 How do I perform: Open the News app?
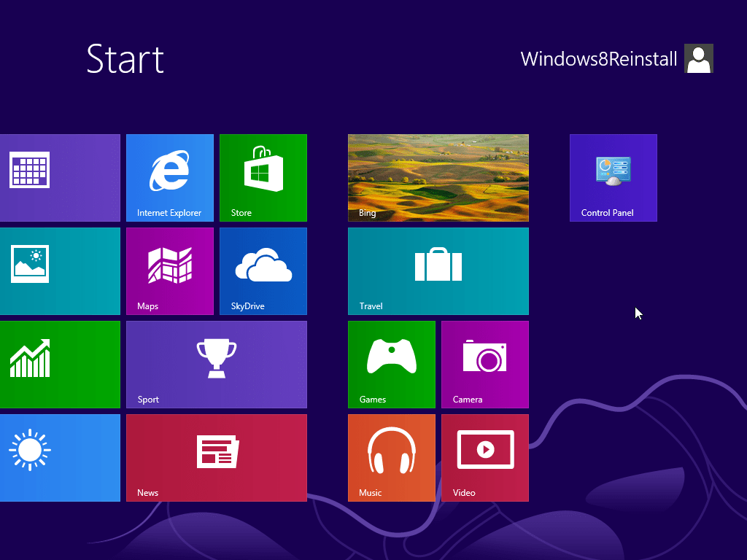pyautogui.click(x=217, y=457)
